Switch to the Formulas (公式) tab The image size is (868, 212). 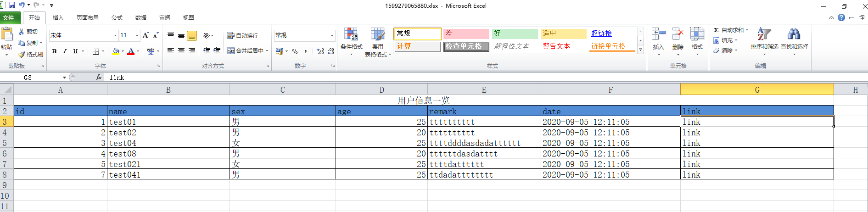117,17
